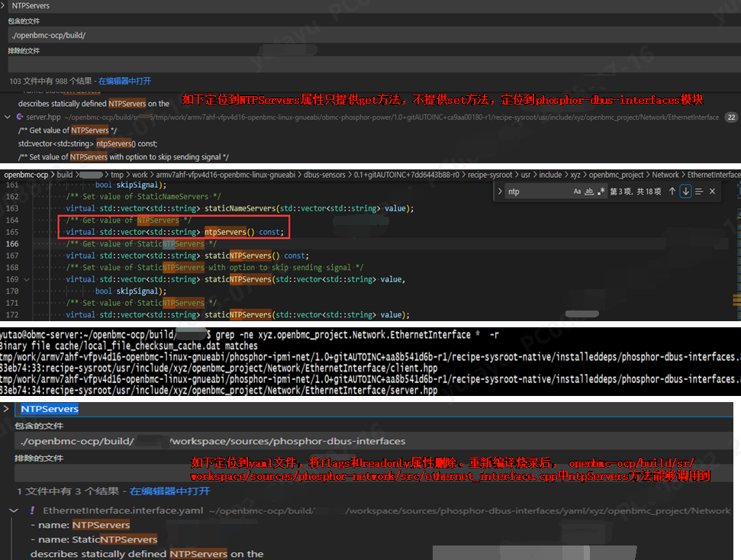Viewport: 741px width, 560px height.
Task: Click the grep command text in terminal
Action: 357,335
